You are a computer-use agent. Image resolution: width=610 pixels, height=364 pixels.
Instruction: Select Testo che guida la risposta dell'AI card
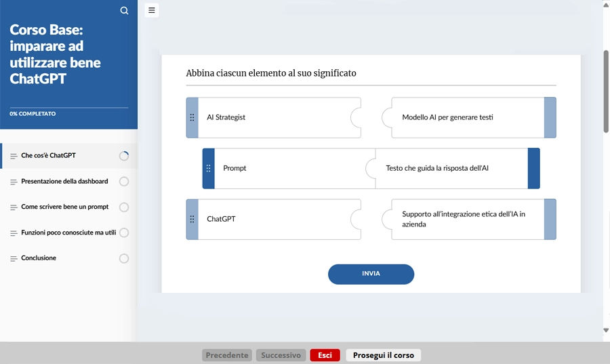tap(453, 168)
